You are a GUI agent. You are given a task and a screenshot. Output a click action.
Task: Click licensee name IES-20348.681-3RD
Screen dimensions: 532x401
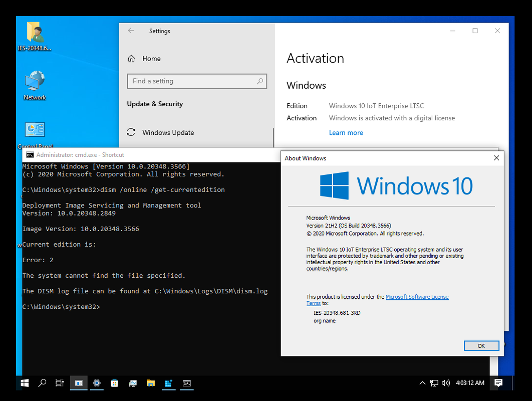click(x=337, y=313)
